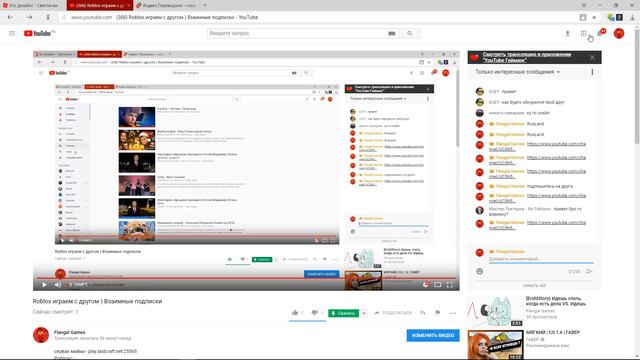This screenshot has height=360, width=640.
Task: Open the upload video icon
Action: coord(567,33)
